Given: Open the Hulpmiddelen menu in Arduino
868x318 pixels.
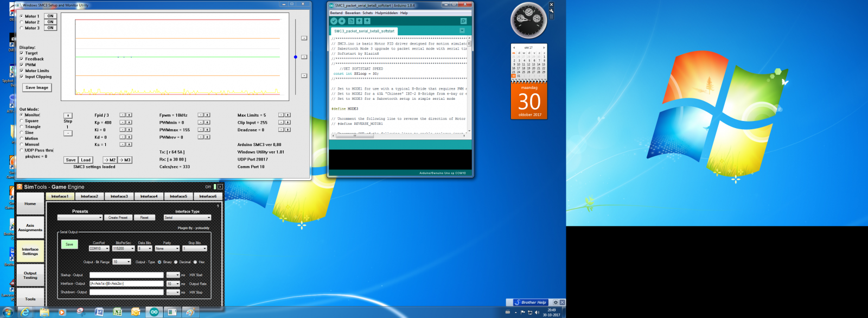Looking at the screenshot, I should tap(386, 13).
